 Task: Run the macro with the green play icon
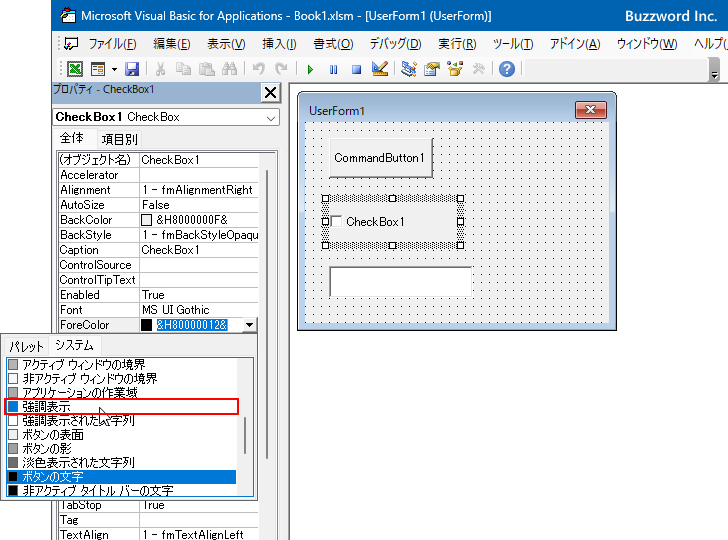pos(310,70)
